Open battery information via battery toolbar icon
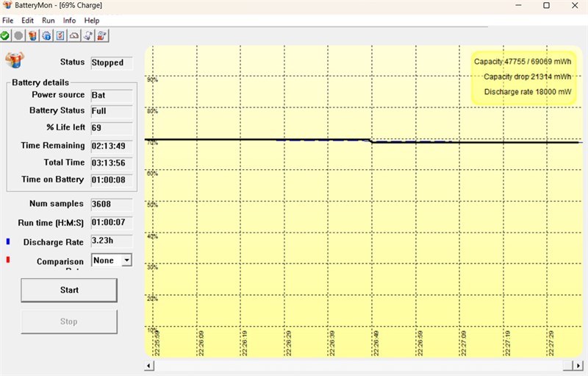588x376 pixels. point(32,35)
